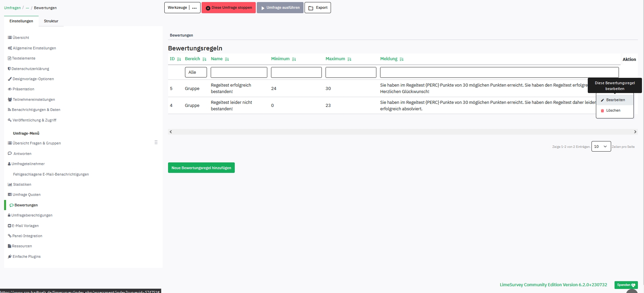The width and height of the screenshot is (644, 293).
Task: Switch to the Struktur tab
Action: click(51, 21)
